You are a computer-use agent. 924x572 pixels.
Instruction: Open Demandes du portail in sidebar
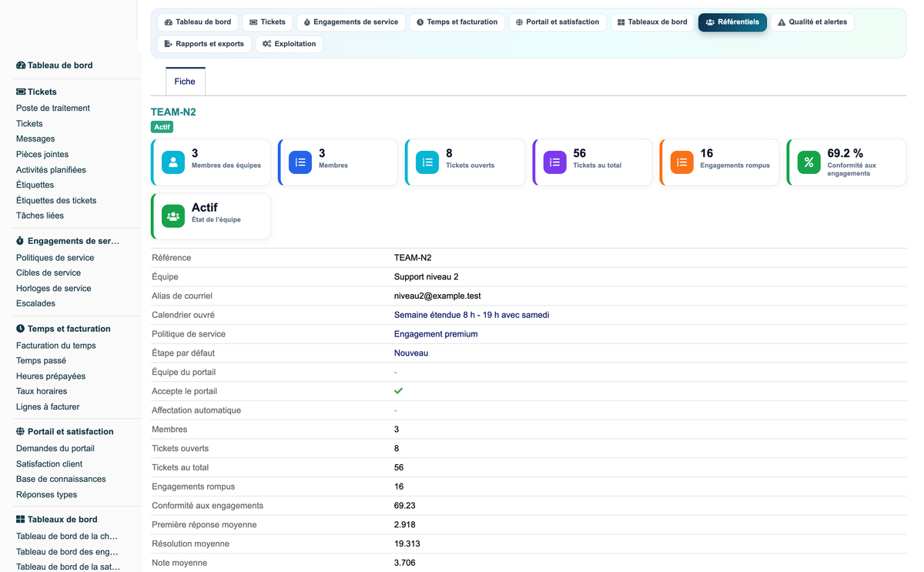click(55, 449)
